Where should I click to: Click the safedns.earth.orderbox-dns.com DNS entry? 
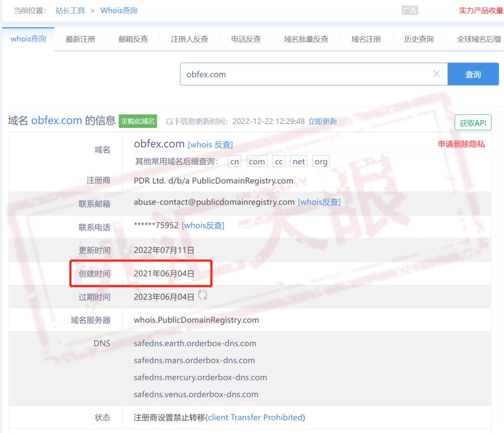(195, 343)
